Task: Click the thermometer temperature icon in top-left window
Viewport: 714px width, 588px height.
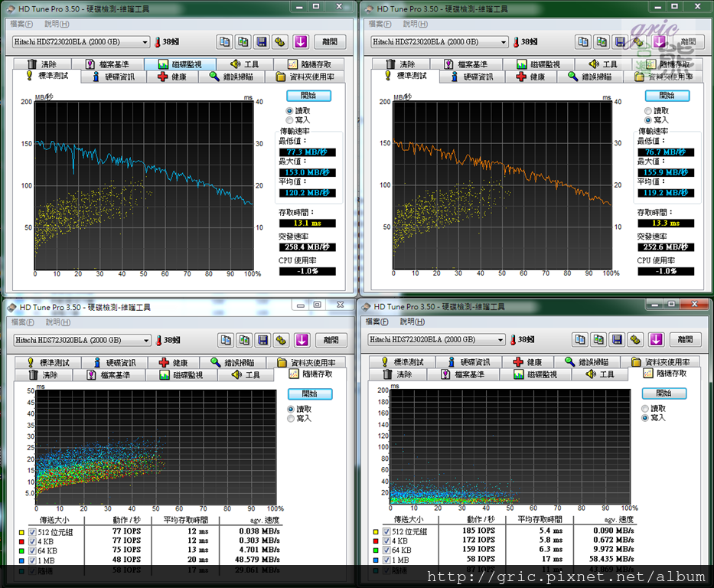Action: point(157,42)
